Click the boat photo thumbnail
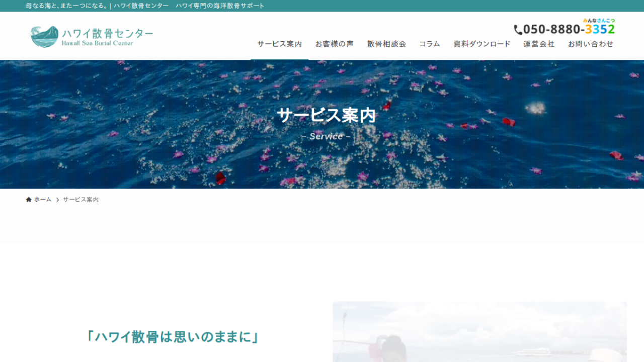 479,332
